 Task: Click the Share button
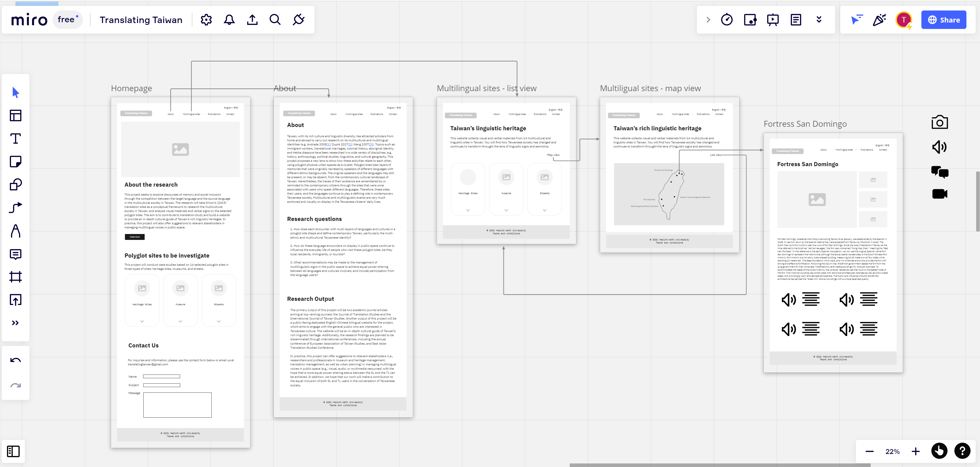[x=943, y=20]
